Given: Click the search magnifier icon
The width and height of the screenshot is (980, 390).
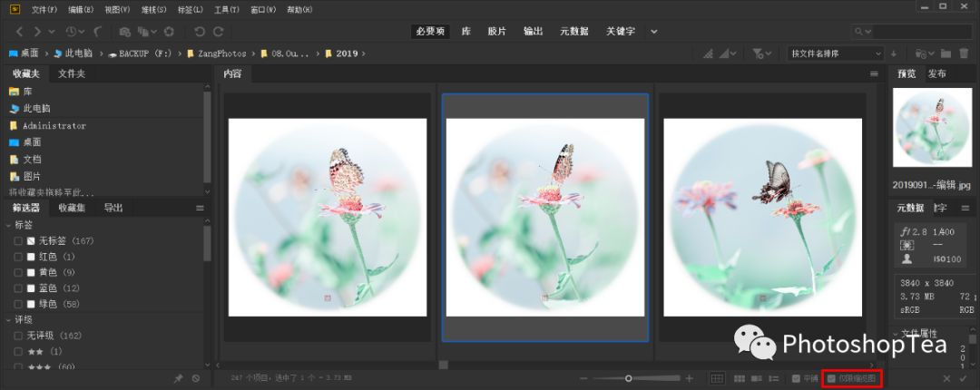Looking at the screenshot, I should [x=858, y=31].
